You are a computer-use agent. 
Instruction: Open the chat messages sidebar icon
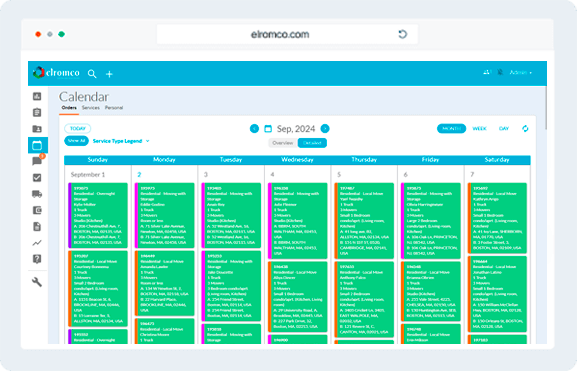[37, 161]
